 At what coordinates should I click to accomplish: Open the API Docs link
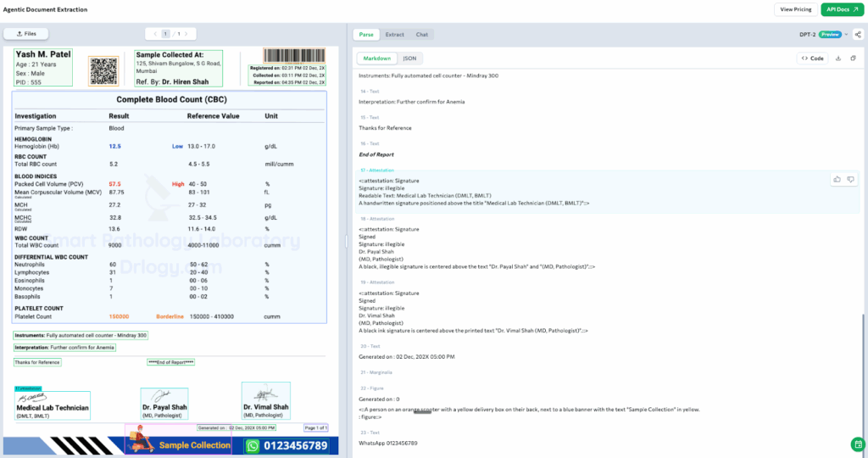(x=841, y=9)
